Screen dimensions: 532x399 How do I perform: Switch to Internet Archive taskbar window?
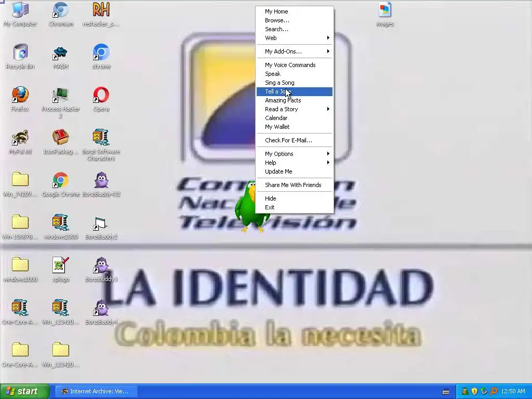(96, 392)
